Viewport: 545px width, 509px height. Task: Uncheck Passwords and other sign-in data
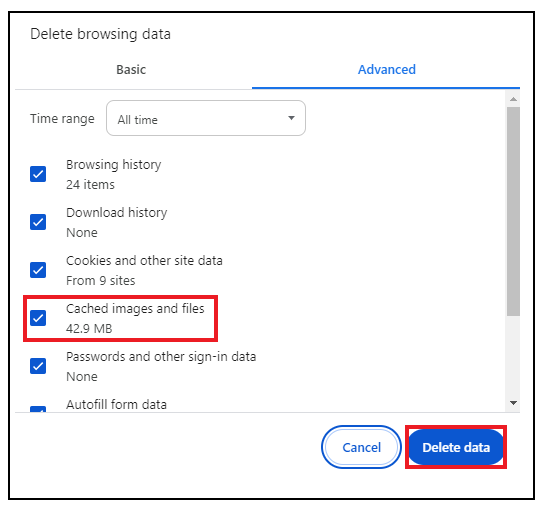click(x=38, y=366)
